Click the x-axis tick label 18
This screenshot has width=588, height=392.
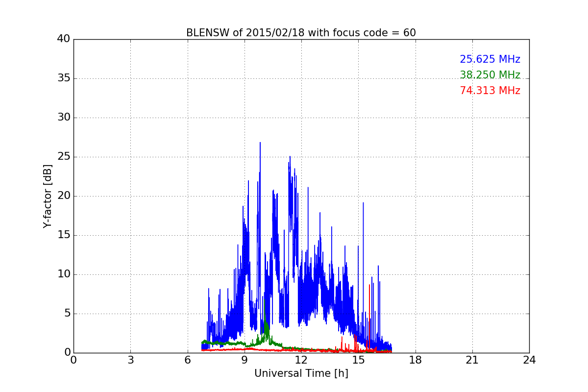415,360
